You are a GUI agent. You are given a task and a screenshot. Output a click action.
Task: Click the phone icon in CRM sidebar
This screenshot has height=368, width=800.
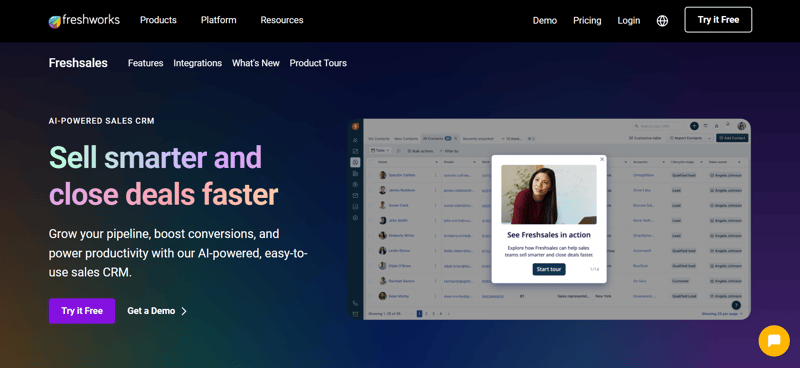[x=355, y=303]
